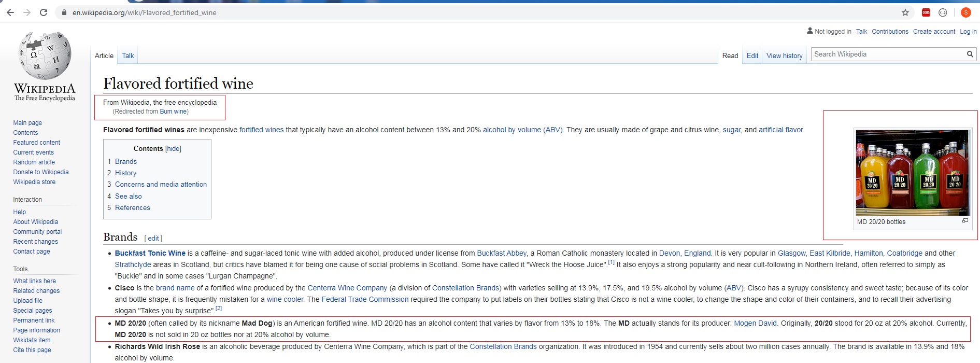The image size is (980, 363).
Task: Enlarge image via the thumbnail magnify icon
Action: tap(965, 220)
